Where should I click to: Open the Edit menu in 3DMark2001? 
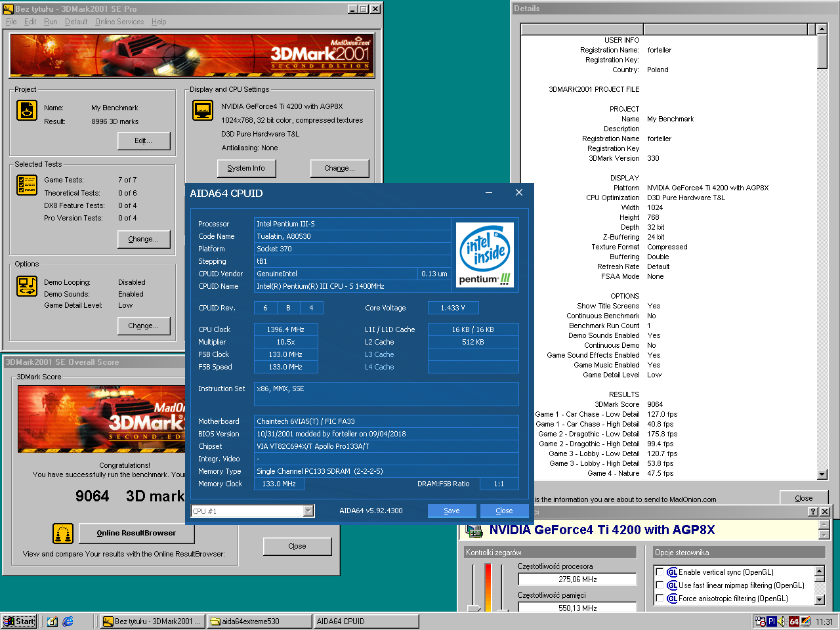tap(30, 22)
